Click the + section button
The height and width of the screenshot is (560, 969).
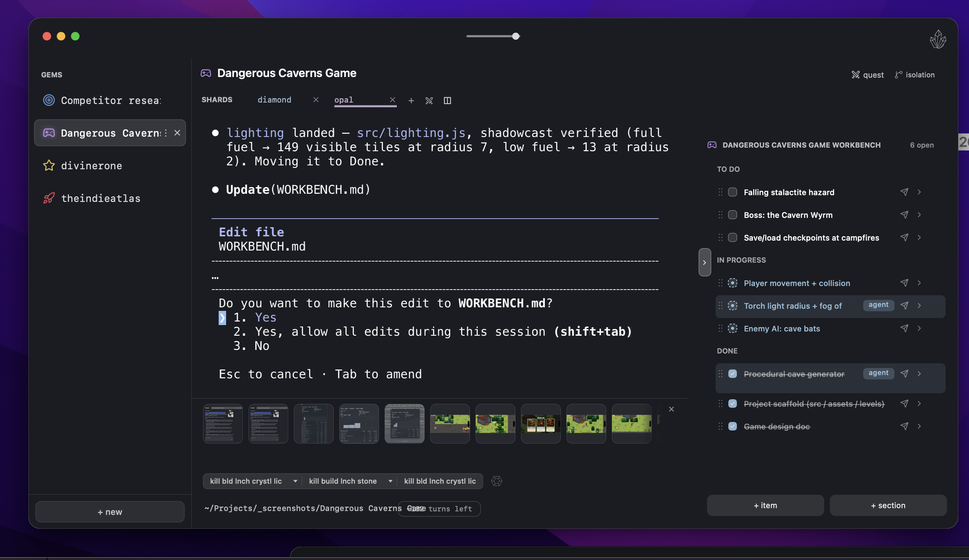coord(887,505)
